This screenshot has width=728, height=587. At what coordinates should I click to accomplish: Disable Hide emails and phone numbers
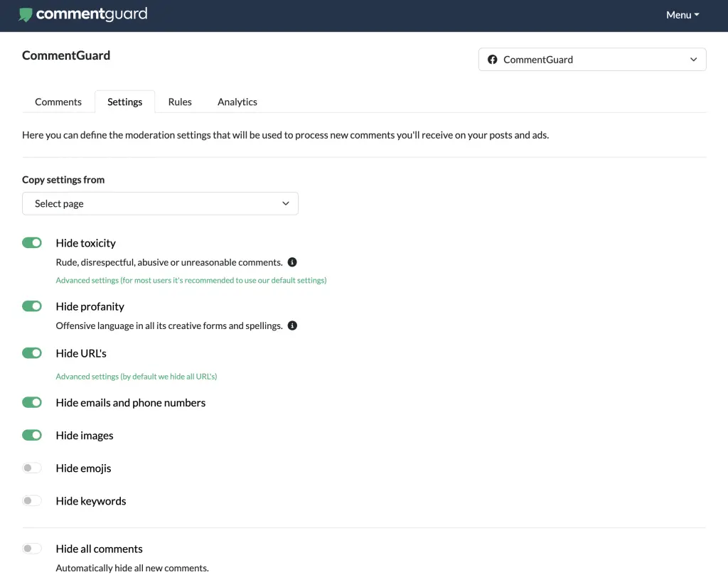pyautogui.click(x=32, y=402)
